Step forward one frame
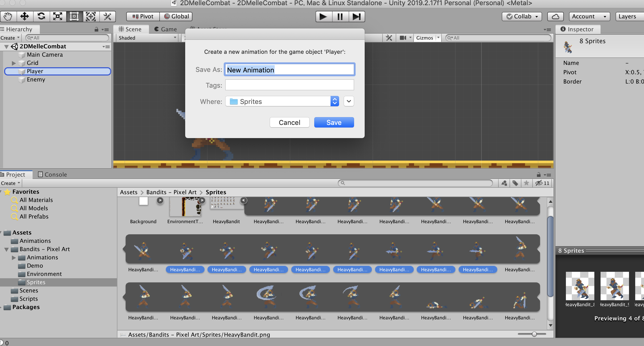Viewport: 644px width, 346px height. (357, 17)
